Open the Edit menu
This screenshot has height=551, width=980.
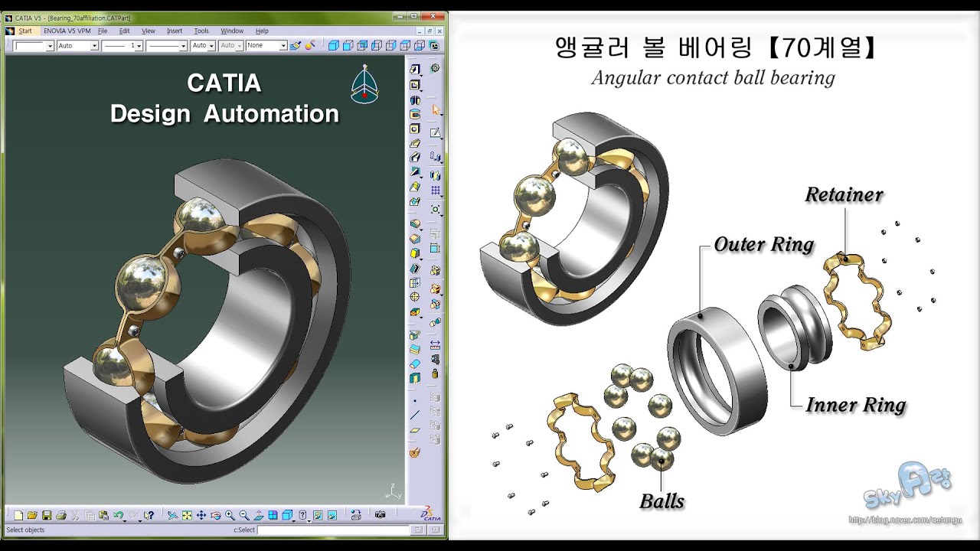(124, 31)
